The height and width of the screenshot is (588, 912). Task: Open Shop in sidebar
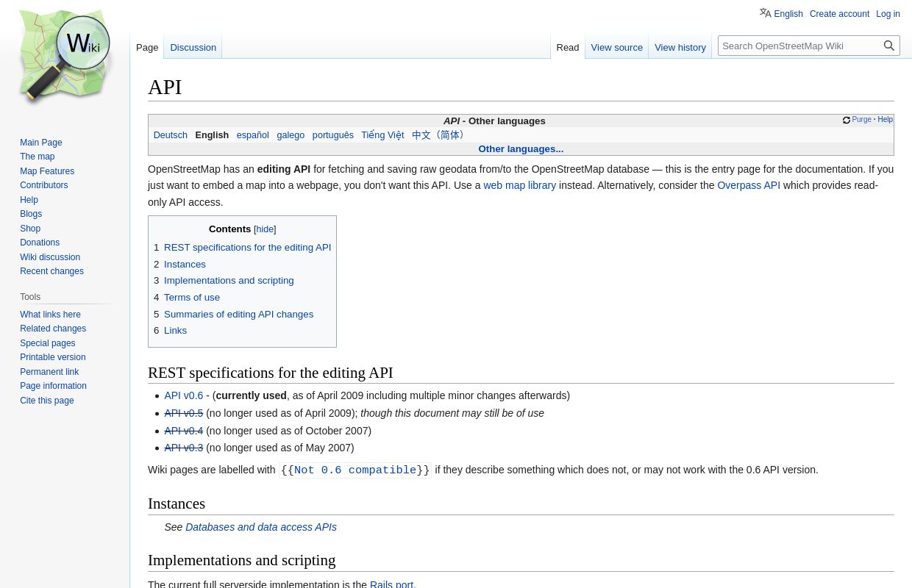pos(30,229)
